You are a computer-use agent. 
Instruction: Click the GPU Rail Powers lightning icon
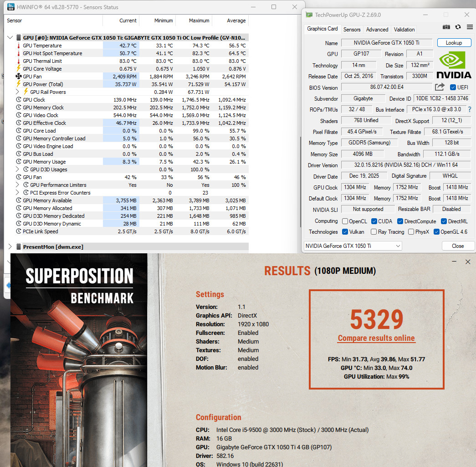(x=26, y=91)
